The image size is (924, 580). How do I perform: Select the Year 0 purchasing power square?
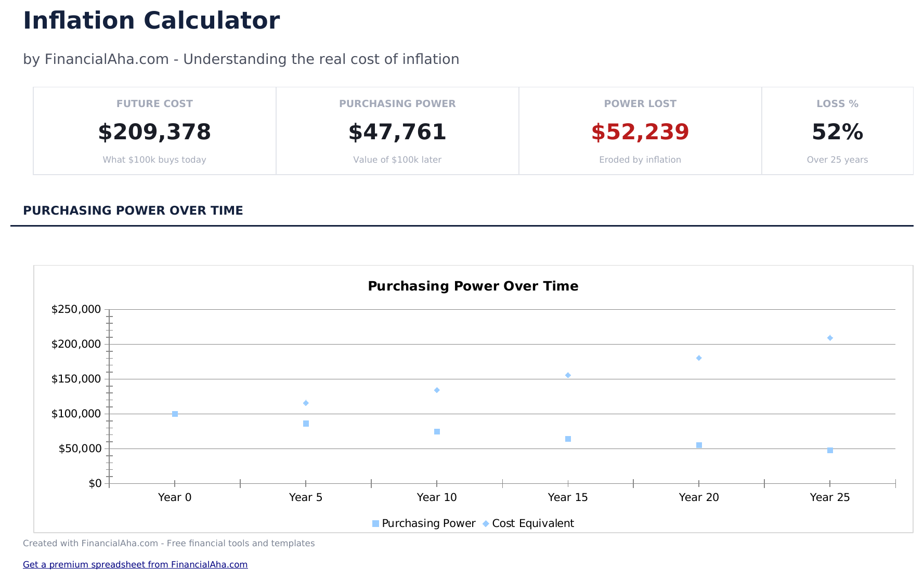click(x=175, y=414)
